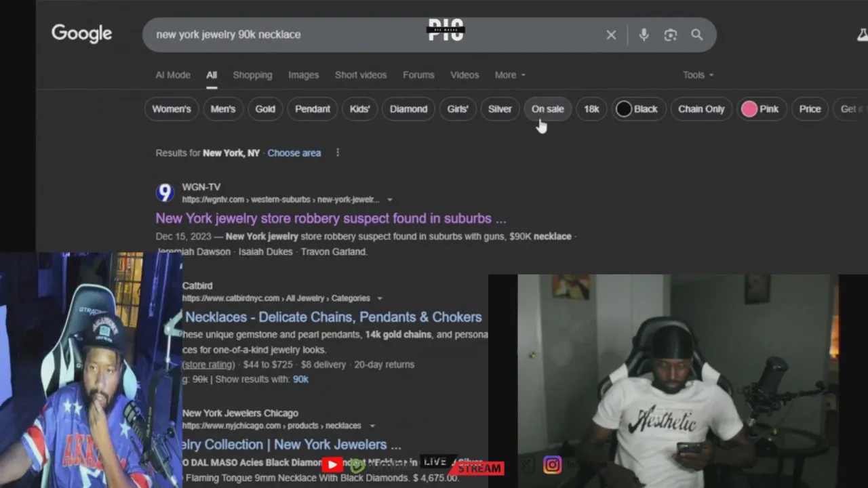Open the AI Mode tab

173,75
